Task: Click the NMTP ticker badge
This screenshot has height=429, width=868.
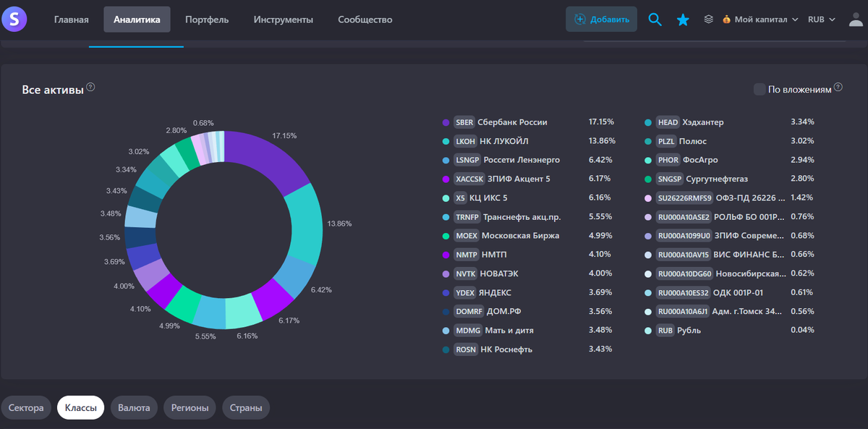Action: pos(466,255)
